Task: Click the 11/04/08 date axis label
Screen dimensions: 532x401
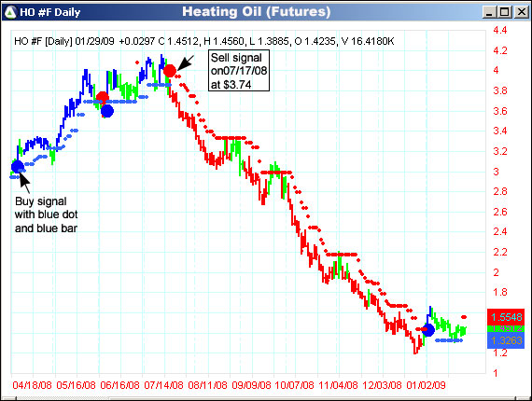Action: point(338,385)
